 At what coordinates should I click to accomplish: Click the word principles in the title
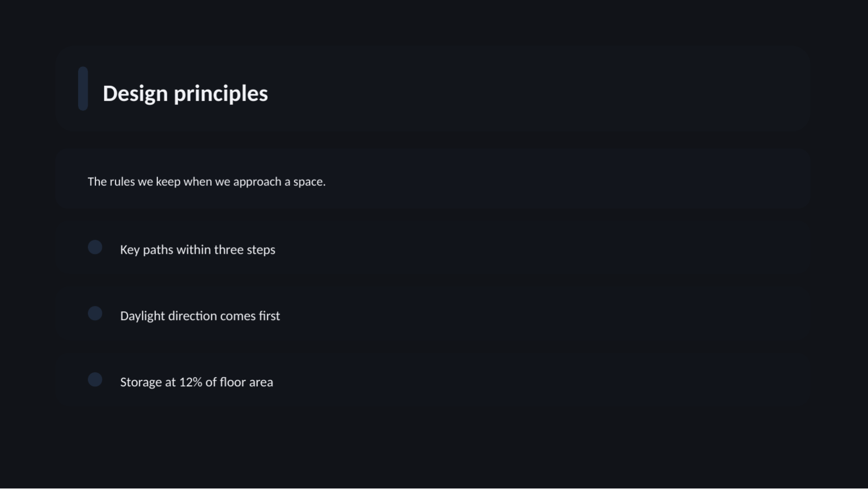221,94
